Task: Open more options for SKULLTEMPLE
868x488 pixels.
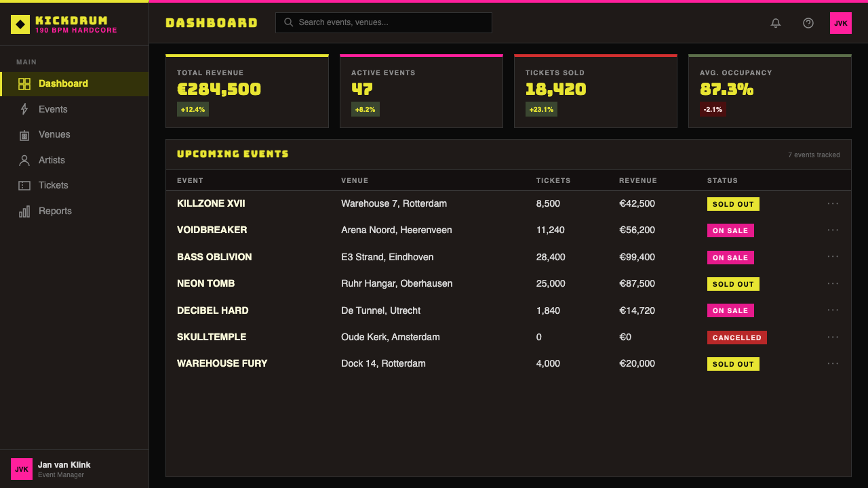Action: (x=833, y=337)
